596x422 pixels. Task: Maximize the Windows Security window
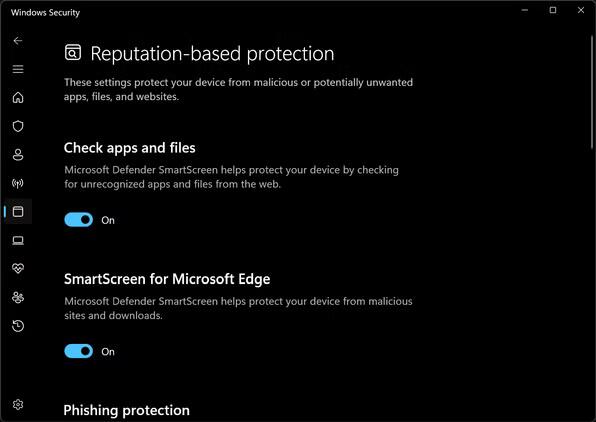click(553, 10)
